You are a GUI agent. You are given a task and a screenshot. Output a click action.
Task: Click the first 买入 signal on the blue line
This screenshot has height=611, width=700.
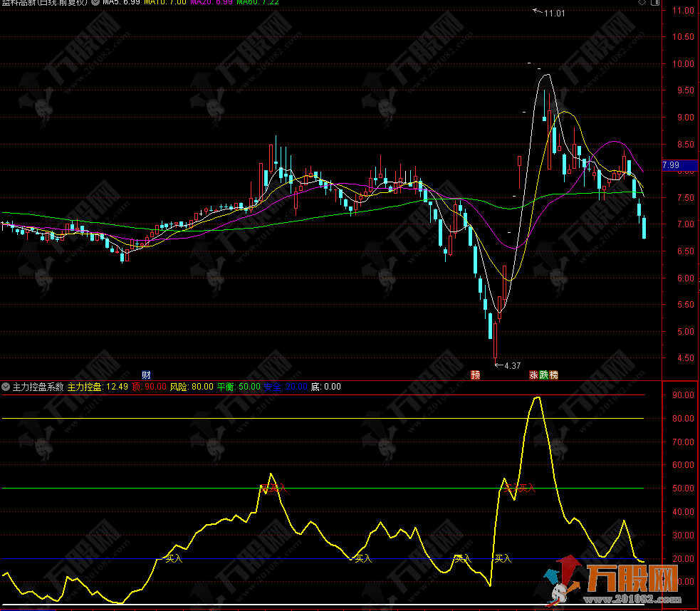(x=174, y=558)
